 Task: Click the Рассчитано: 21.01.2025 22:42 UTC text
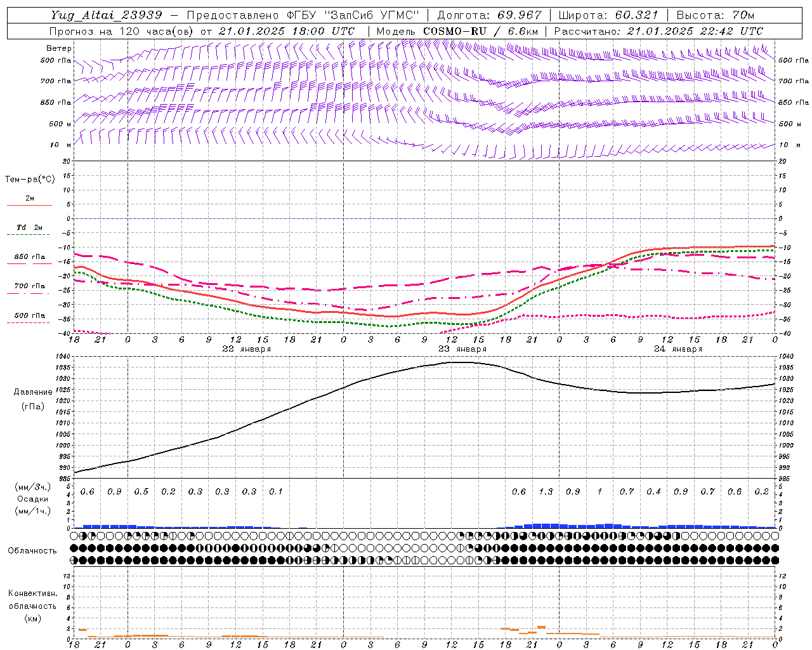tap(658, 31)
